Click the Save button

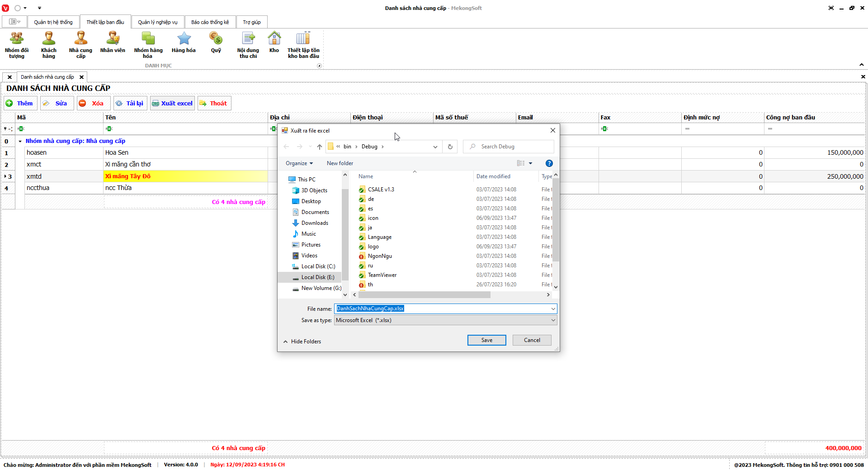(486, 340)
